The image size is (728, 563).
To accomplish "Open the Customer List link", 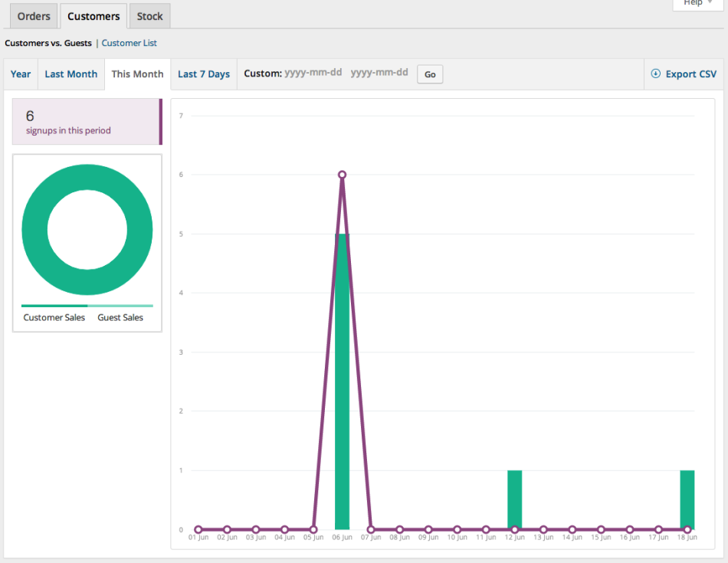I will coord(130,43).
